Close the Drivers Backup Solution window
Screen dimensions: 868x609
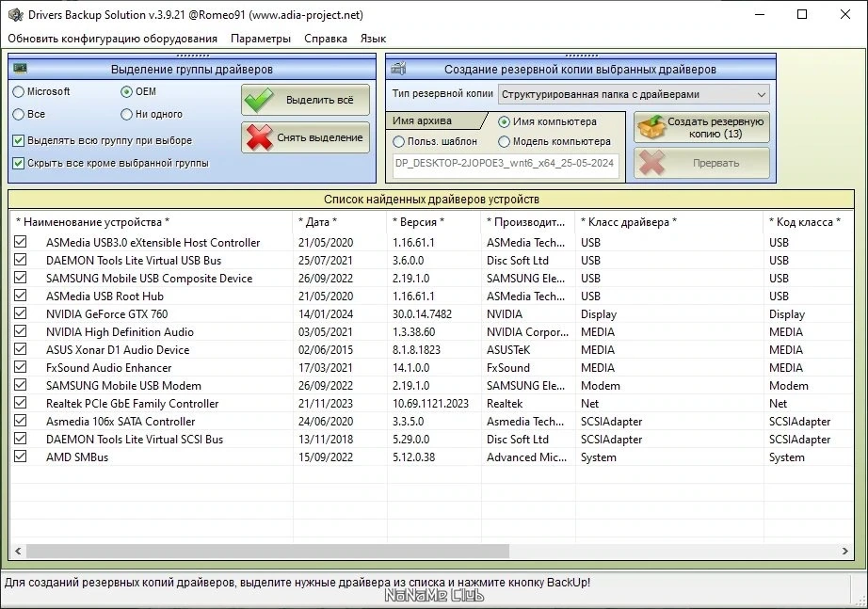[x=845, y=14]
